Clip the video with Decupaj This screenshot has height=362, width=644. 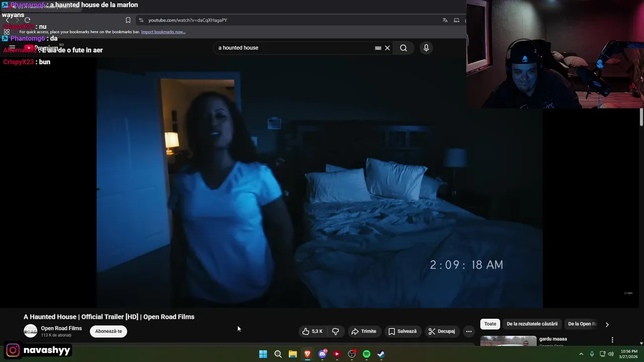pyautogui.click(x=442, y=331)
